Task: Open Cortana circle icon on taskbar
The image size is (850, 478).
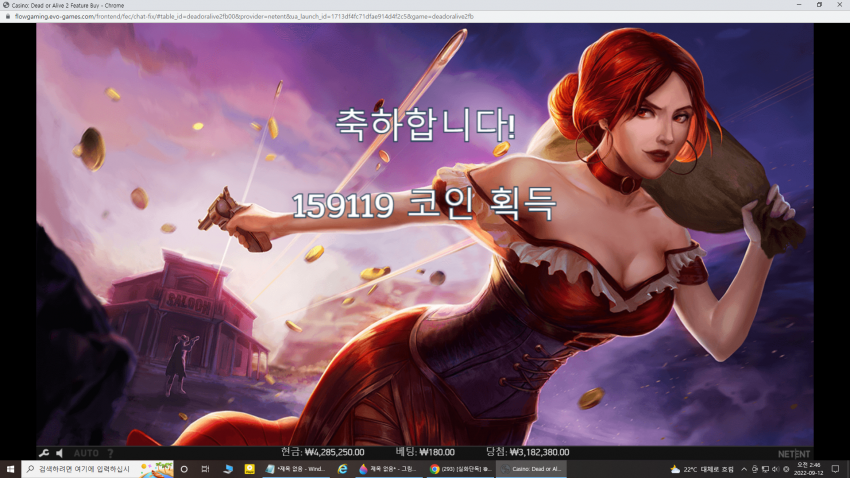Action: [184, 469]
